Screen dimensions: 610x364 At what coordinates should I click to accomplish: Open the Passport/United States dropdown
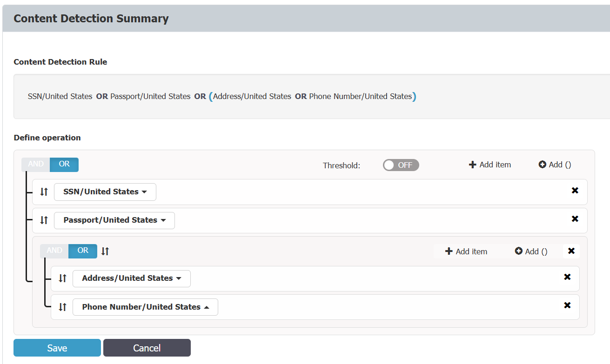tap(114, 220)
